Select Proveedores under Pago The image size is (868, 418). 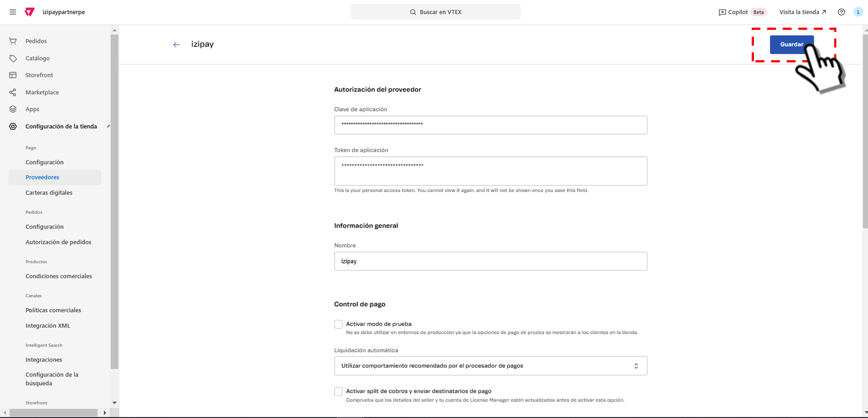click(55, 177)
